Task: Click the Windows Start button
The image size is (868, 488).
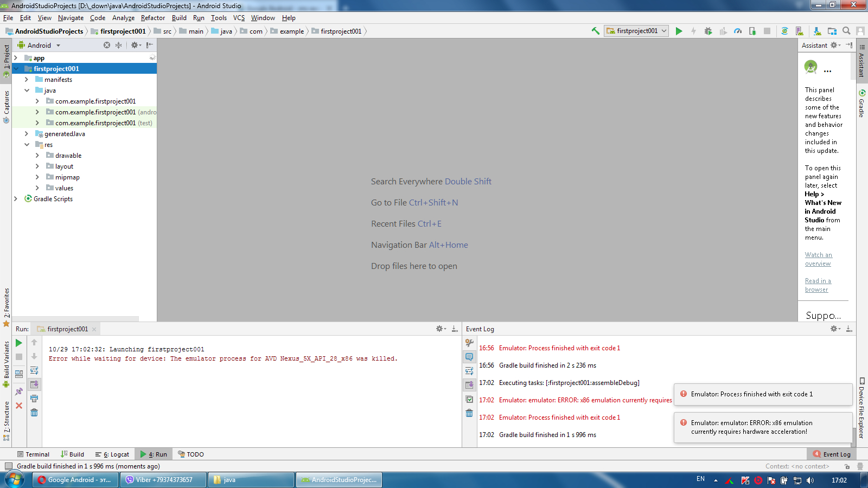Action: coord(15,479)
